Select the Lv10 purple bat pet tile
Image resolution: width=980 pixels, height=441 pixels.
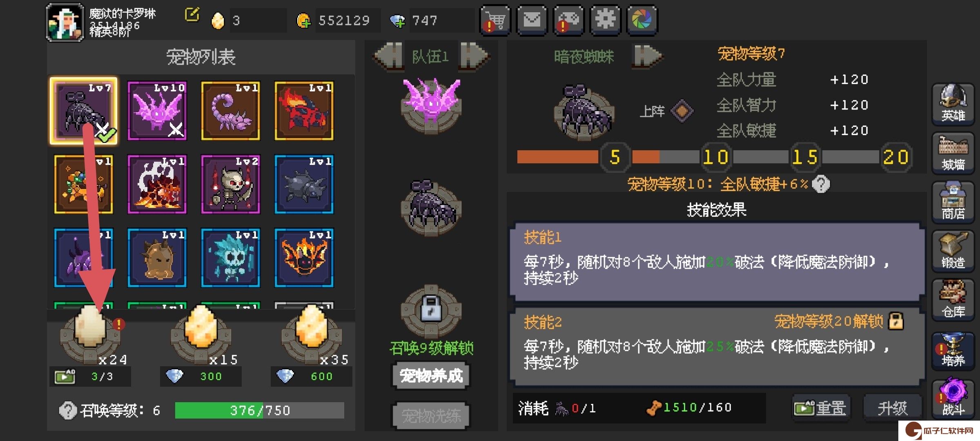tap(157, 111)
